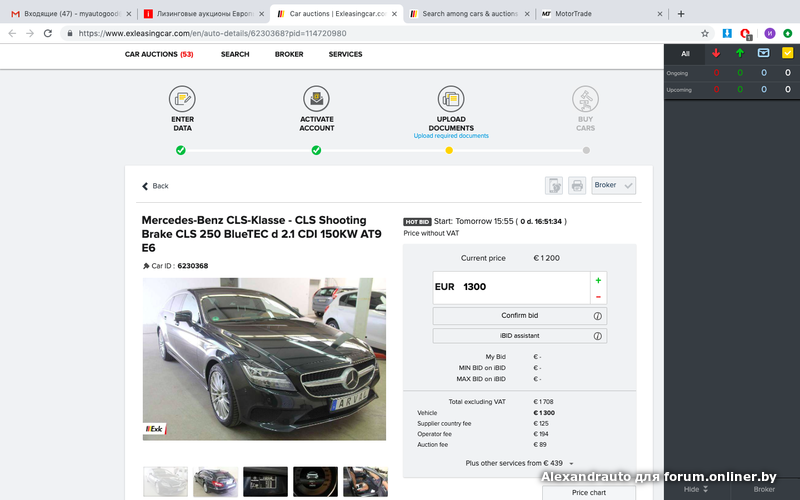Select the yellow checkmark filter in sidebar
Image resolution: width=800 pixels, height=500 pixels.
point(787,53)
